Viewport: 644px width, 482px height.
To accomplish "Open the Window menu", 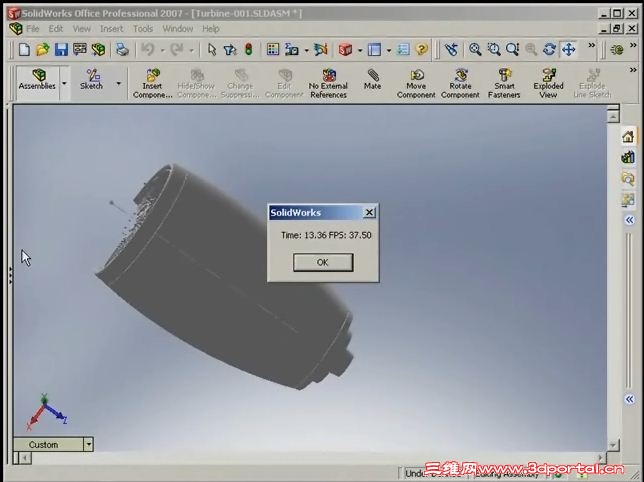I will tap(177, 29).
